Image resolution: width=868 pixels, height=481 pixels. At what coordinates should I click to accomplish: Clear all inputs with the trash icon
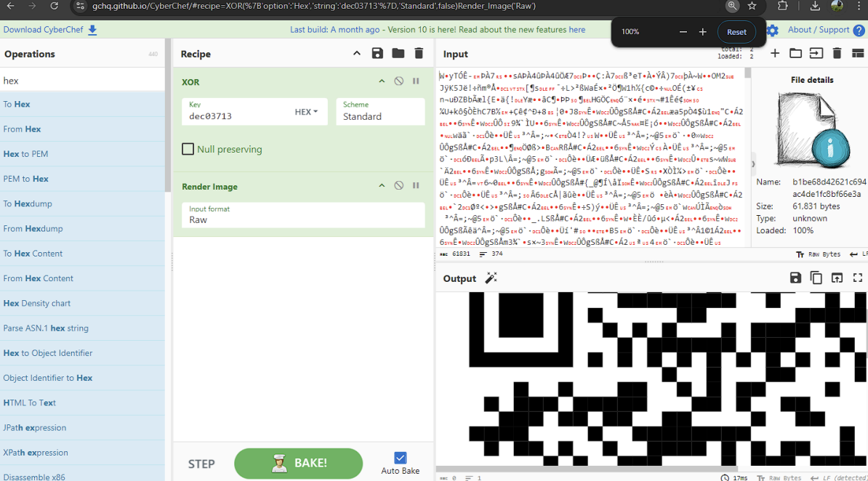pos(837,53)
